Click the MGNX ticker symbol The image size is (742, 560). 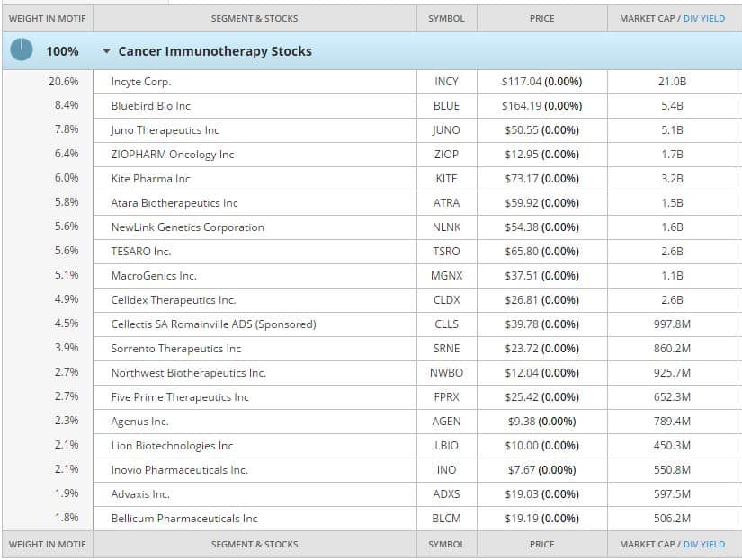click(x=446, y=276)
